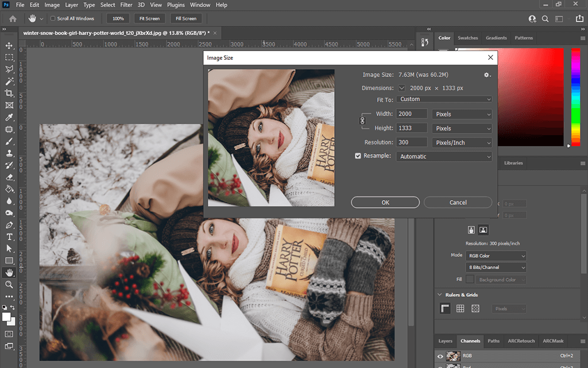588x368 pixels.
Task: Expand the Resolution Pixels/Inch units dropdown
Action: point(462,143)
